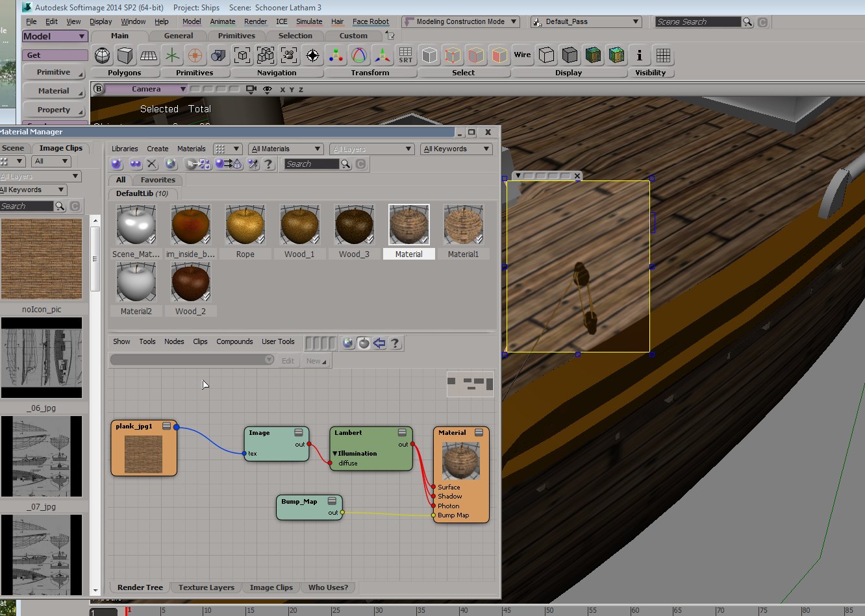Switch to the Texture Layers tab
The height and width of the screenshot is (616, 865).
(x=207, y=587)
